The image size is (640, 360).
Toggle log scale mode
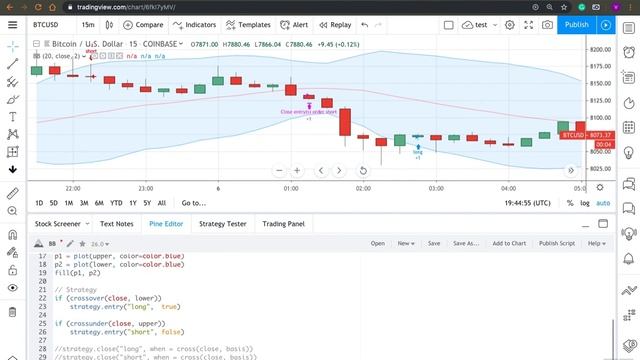585,203
